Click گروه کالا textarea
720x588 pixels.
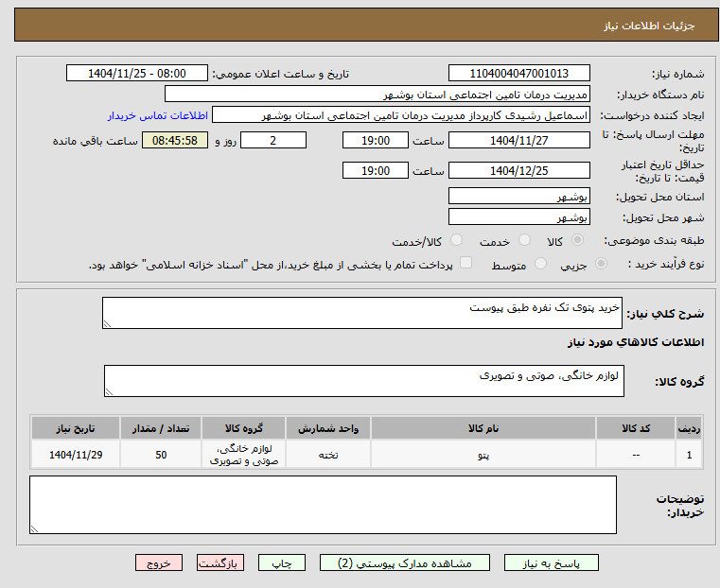tap(364, 381)
